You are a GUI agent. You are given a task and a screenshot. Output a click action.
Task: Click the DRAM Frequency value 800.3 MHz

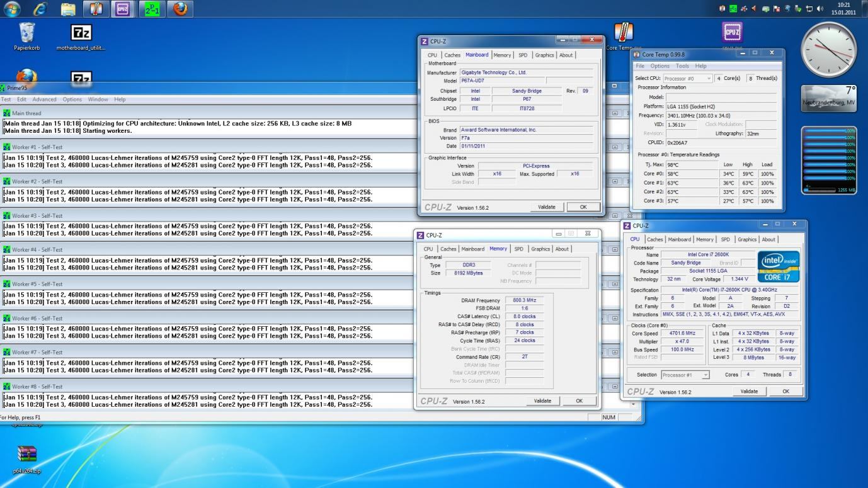524,301
